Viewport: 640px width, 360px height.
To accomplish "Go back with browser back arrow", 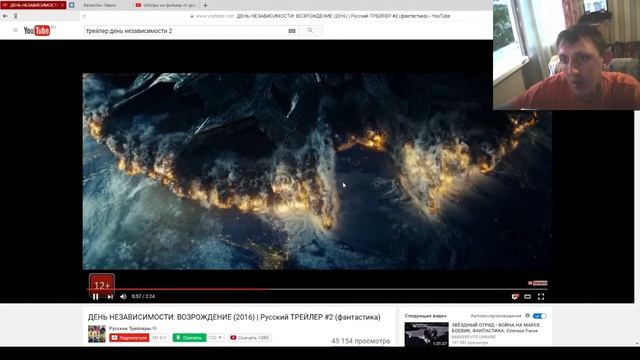I will pyautogui.click(x=5, y=16).
